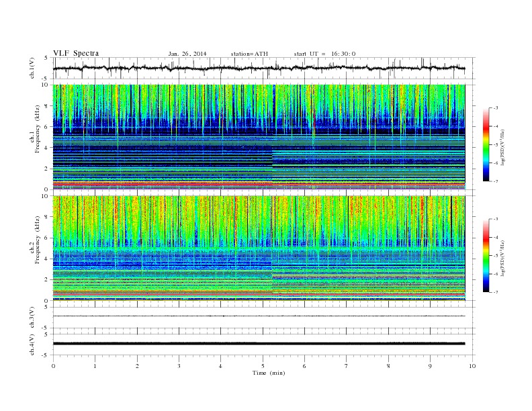Click the time axis tick label '9'
This screenshot has height=411, width=532.
(430, 366)
